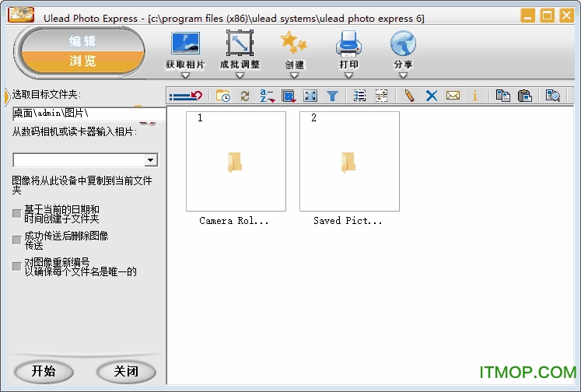Switch to the 编辑 (Edit) mode tab
The width and height of the screenshot is (581, 392).
click(82, 41)
